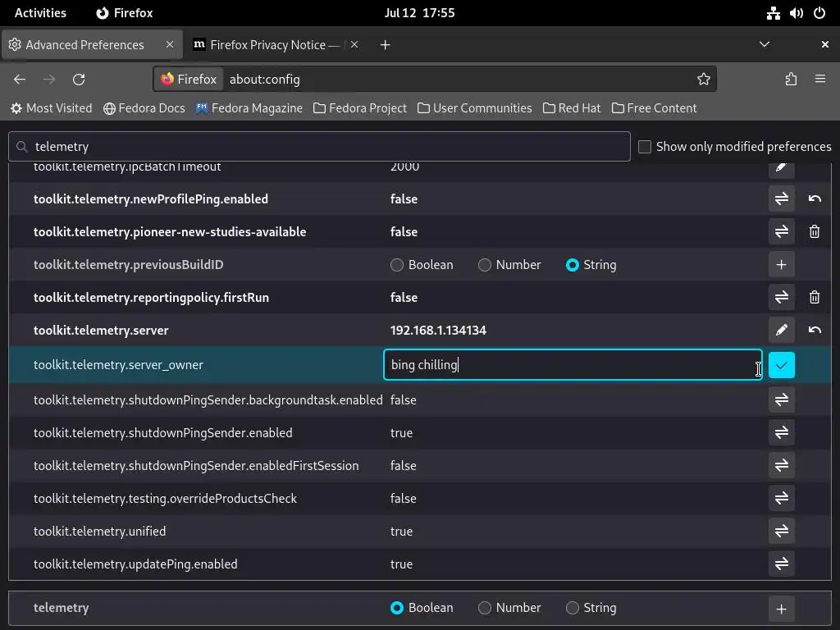This screenshot has height=630, width=840.
Task: Open a new tab
Action: point(385,45)
